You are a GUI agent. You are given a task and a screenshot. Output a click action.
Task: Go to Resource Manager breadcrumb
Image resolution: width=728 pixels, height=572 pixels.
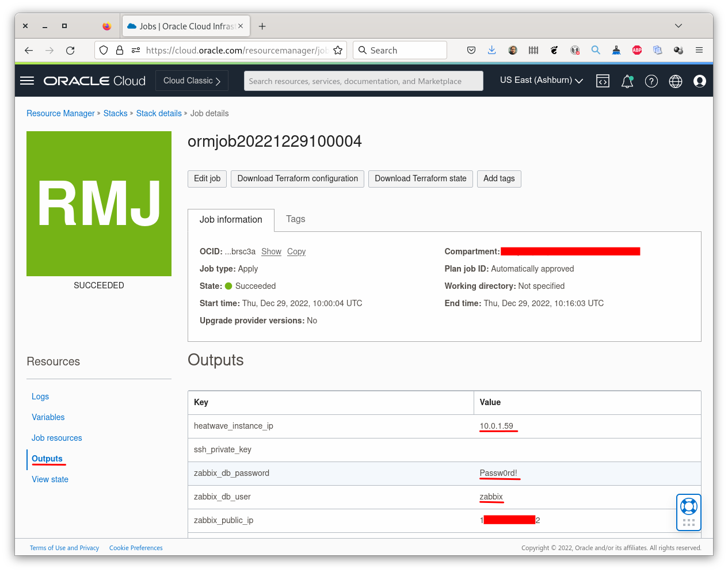[x=60, y=113]
